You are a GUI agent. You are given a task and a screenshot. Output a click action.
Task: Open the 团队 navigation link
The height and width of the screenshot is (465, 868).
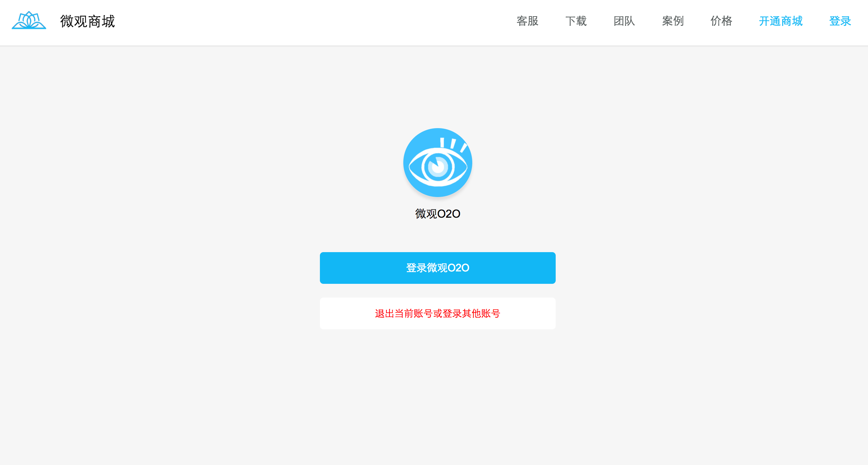pos(624,21)
